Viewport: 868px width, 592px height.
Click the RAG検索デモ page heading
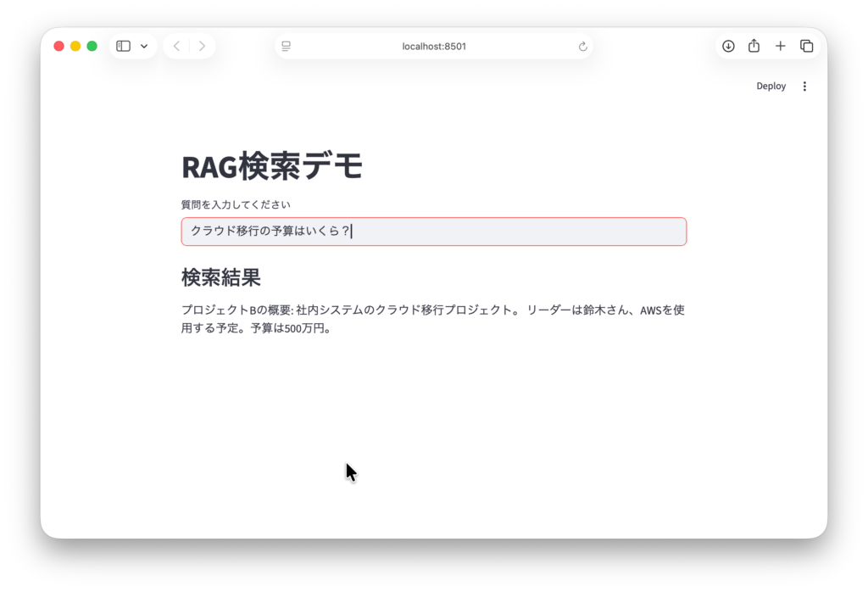[272, 166]
